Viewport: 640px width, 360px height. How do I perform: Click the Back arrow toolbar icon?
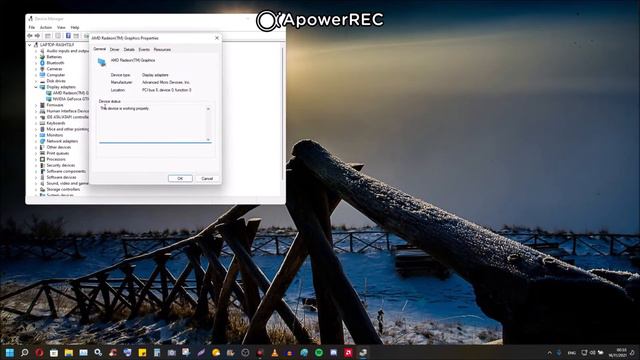coord(30,36)
